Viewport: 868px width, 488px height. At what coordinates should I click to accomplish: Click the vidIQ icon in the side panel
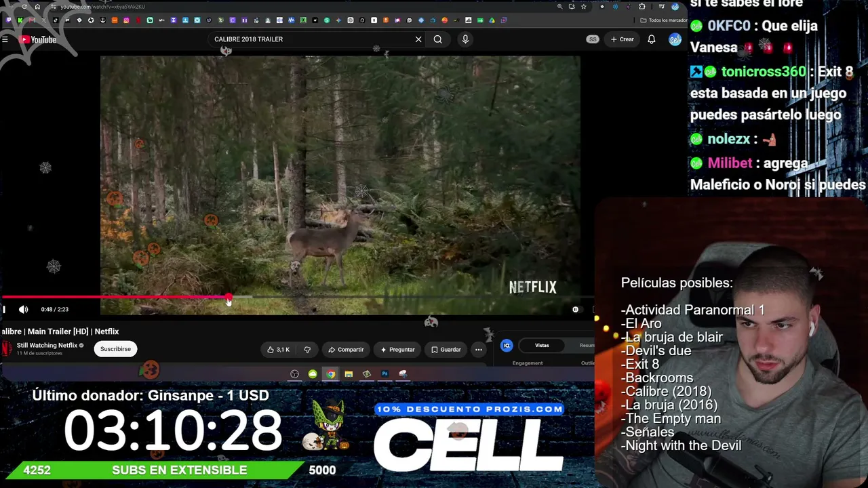click(507, 346)
